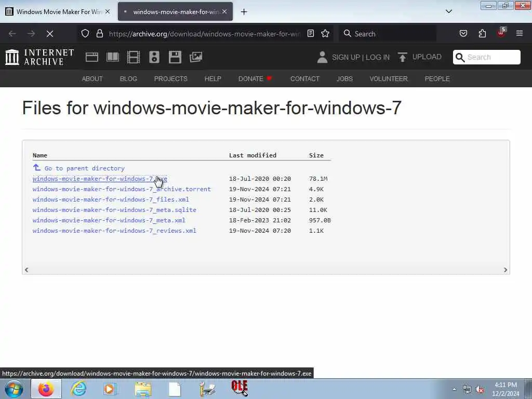Click the upload arrow icon
The height and width of the screenshot is (399, 532).
point(403,57)
